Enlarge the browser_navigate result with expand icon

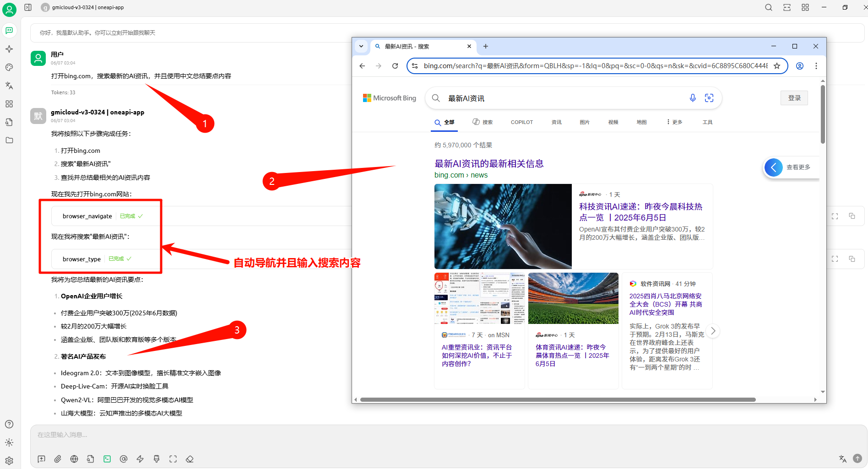pyautogui.click(x=835, y=216)
